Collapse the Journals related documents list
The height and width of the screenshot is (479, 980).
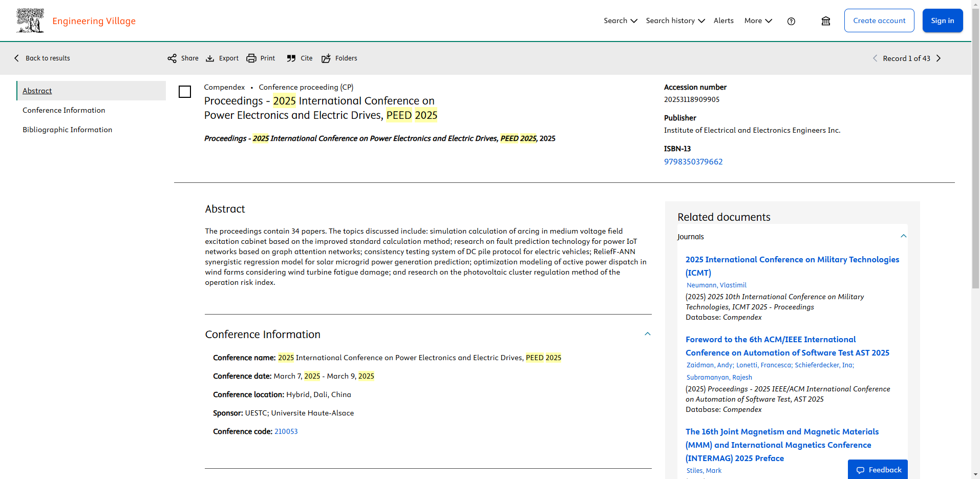click(903, 236)
